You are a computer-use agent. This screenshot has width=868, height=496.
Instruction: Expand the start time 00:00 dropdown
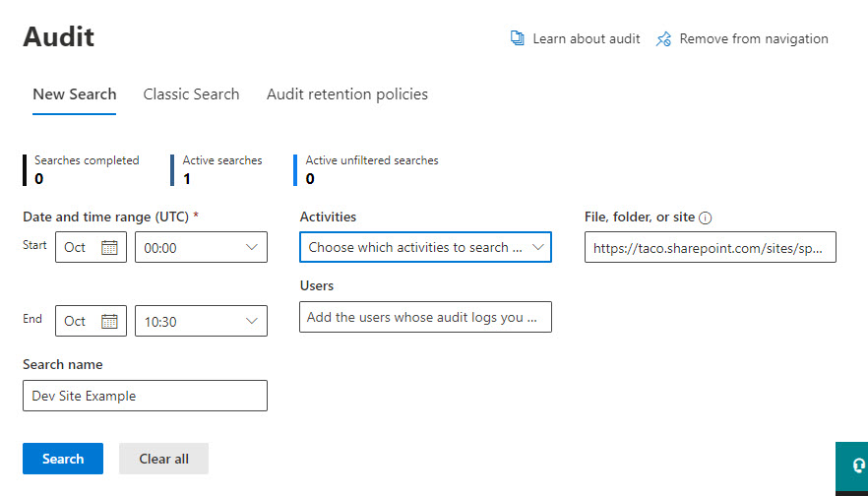(201, 247)
